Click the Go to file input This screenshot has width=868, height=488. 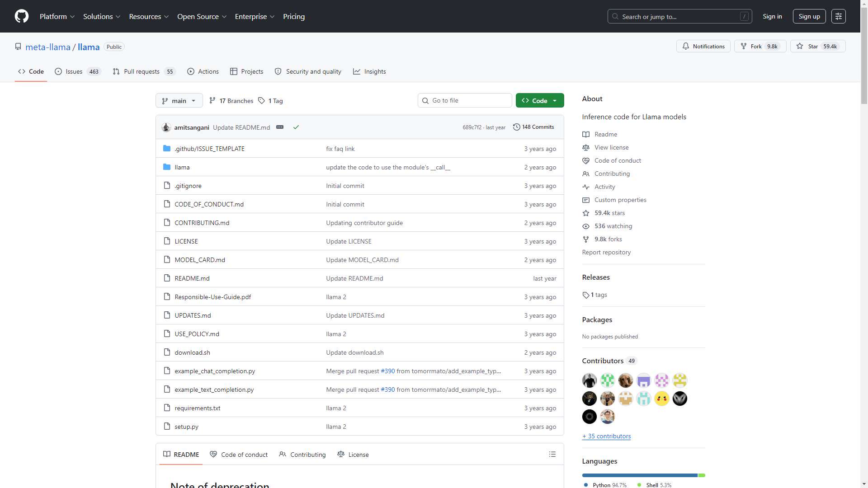point(465,100)
